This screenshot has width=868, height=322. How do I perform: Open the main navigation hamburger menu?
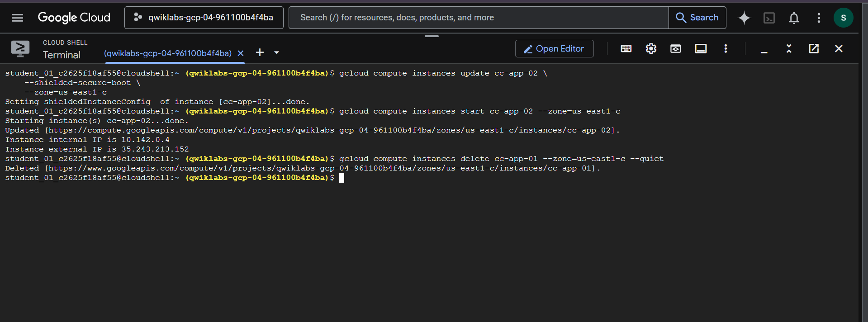point(17,18)
